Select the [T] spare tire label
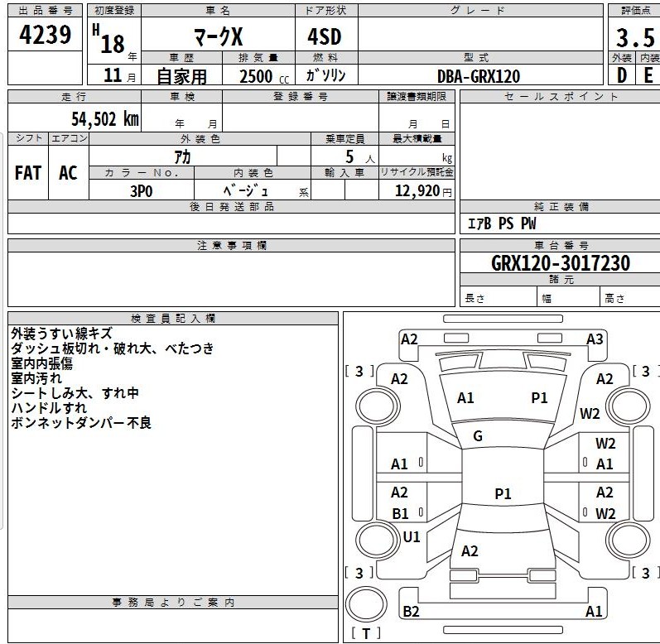 coord(366,633)
